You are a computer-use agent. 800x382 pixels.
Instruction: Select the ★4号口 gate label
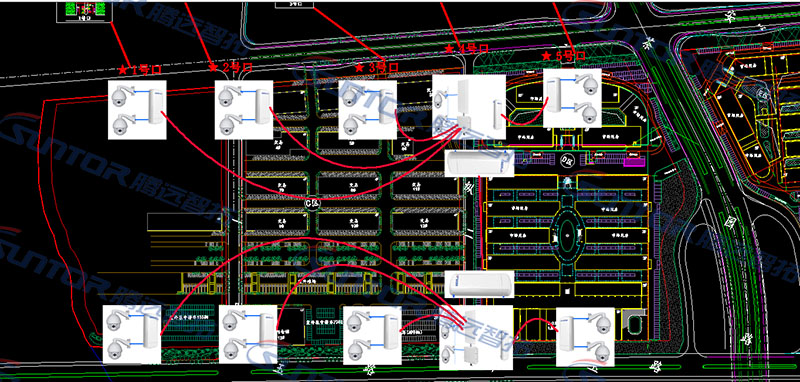[466, 48]
